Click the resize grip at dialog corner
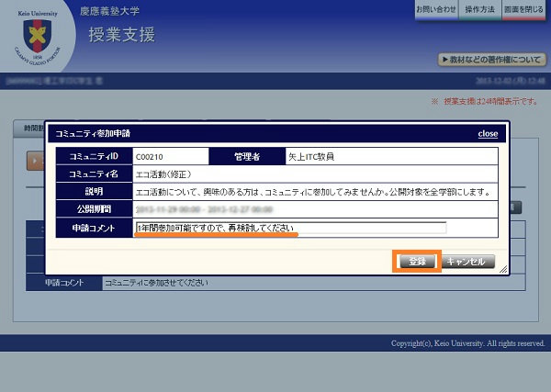This screenshot has height=392, width=551. (x=502, y=271)
